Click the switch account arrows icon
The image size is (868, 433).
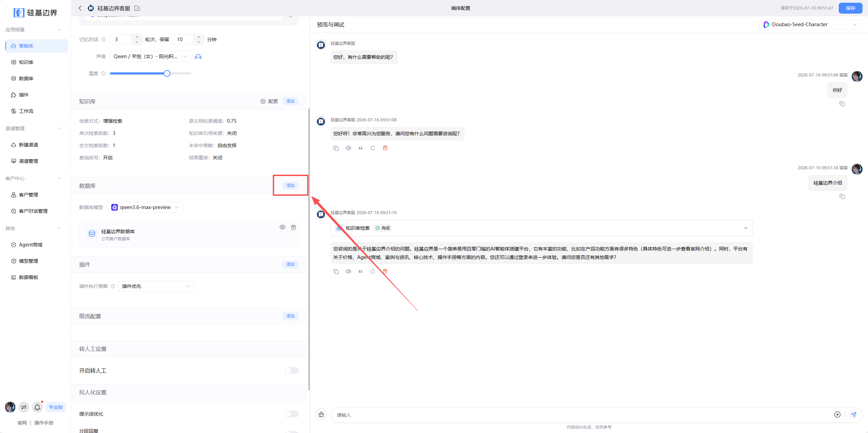[24, 407]
